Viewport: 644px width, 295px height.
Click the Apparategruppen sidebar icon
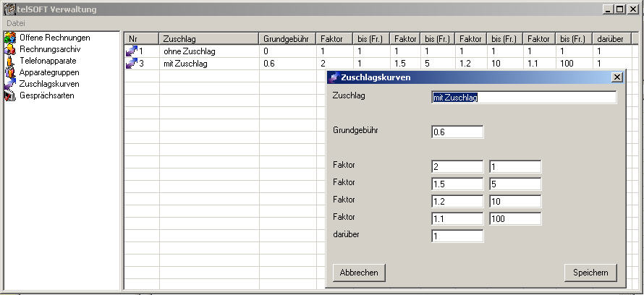click(x=10, y=72)
